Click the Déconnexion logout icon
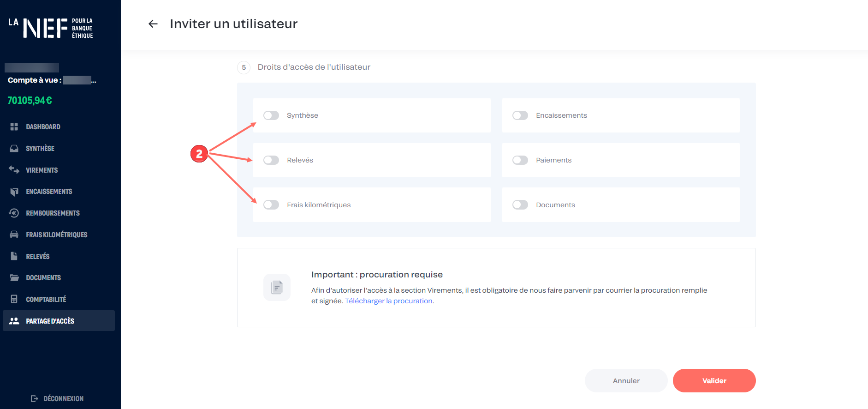 (35, 398)
